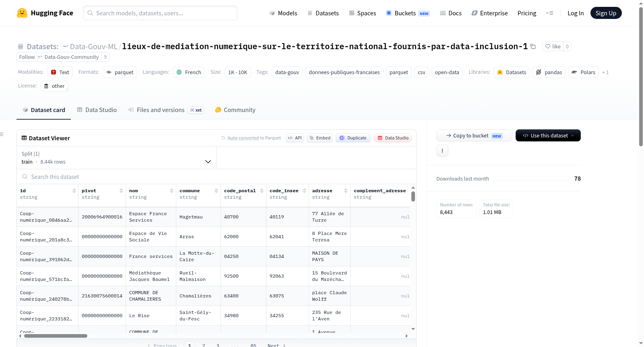The width and height of the screenshot is (644, 347).
Task: Click the Log In link
Action: pyautogui.click(x=576, y=13)
